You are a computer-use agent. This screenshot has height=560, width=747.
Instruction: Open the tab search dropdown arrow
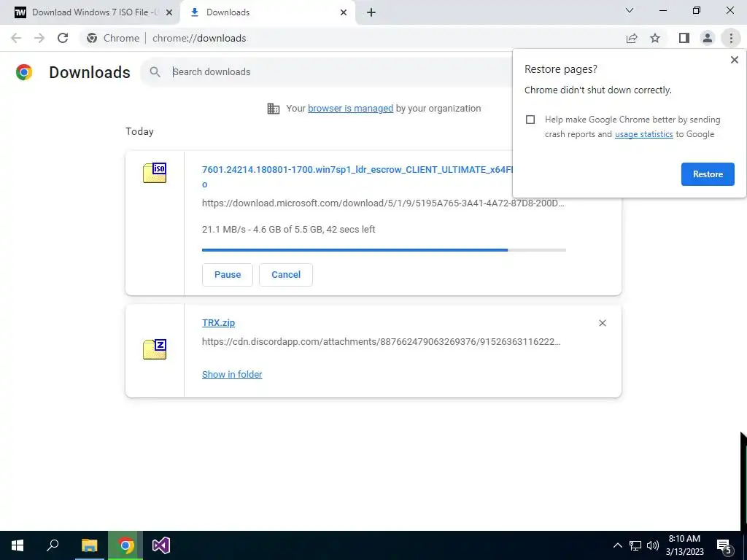pos(630,10)
